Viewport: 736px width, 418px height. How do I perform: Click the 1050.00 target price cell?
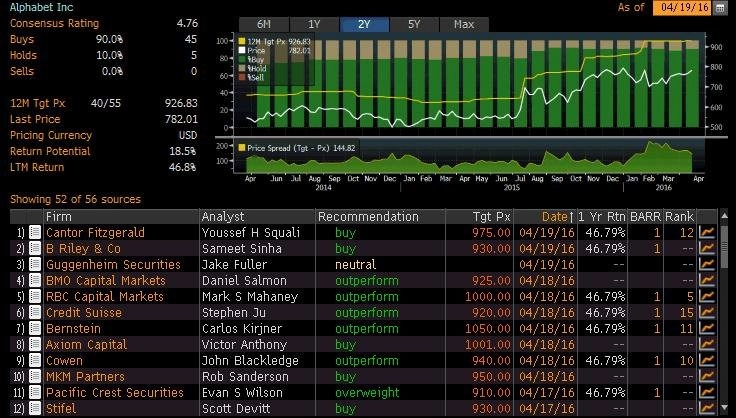coord(488,328)
